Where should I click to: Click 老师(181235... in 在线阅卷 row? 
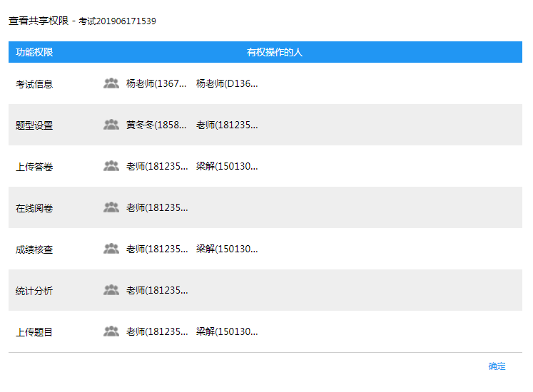coord(157,207)
